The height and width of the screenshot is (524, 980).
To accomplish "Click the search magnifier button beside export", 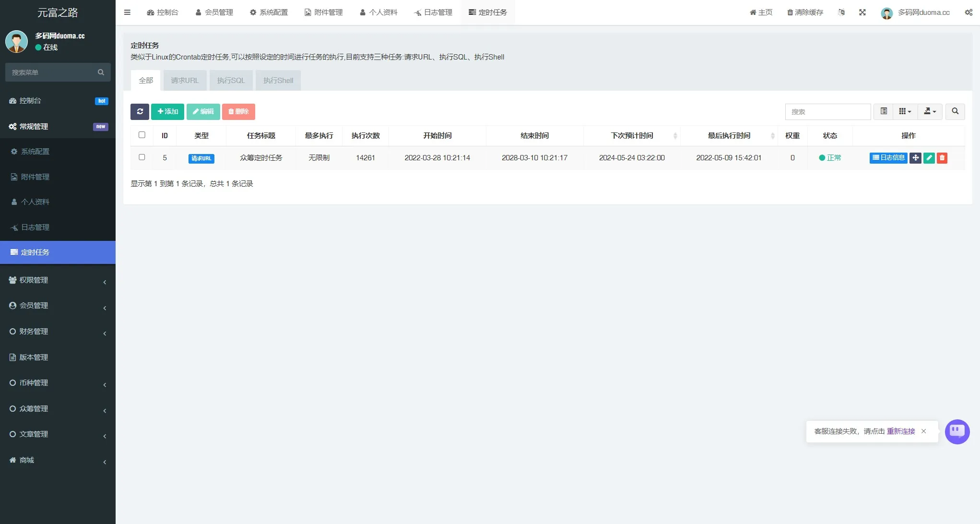I will click(x=955, y=111).
